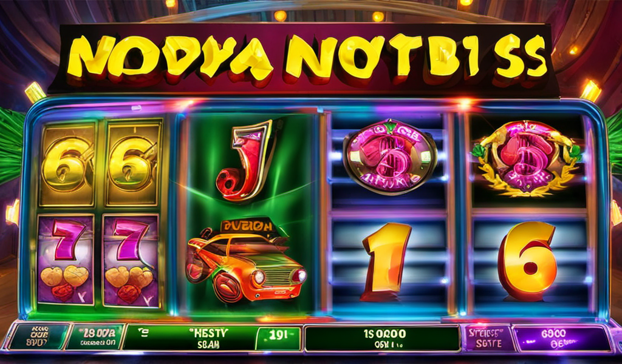Screen dimensions: 622x364
Task: Click the '18 00A' green panel button
Action: pyautogui.click(x=95, y=337)
